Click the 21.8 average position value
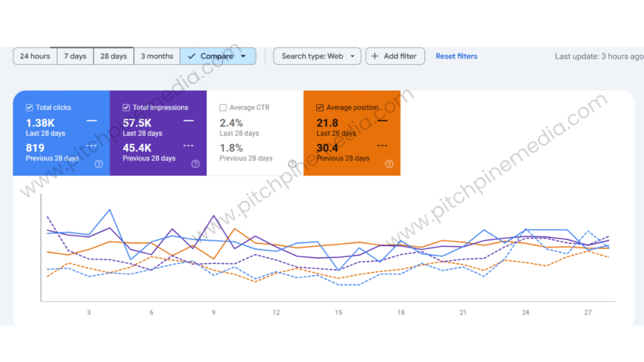The height and width of the screenshot is (362, 644). click(327, 123)
